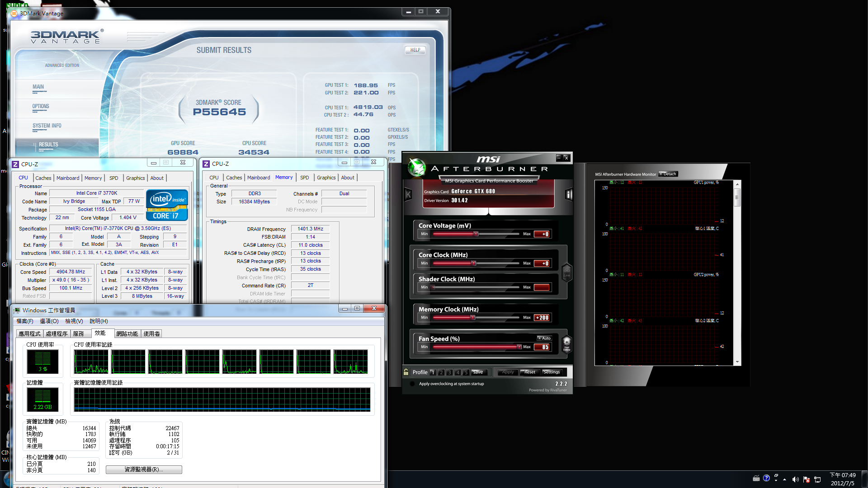Viewport: 868px width, 488px height.
Task: Click the Core Voltage +0 value field
Action: coord(542,234)
